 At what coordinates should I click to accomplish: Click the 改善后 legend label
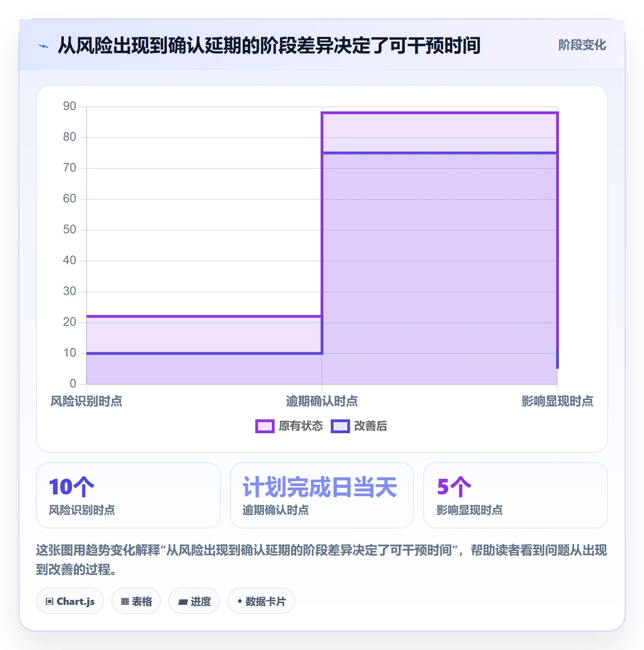pyautogui.click(x=371, y=426)
